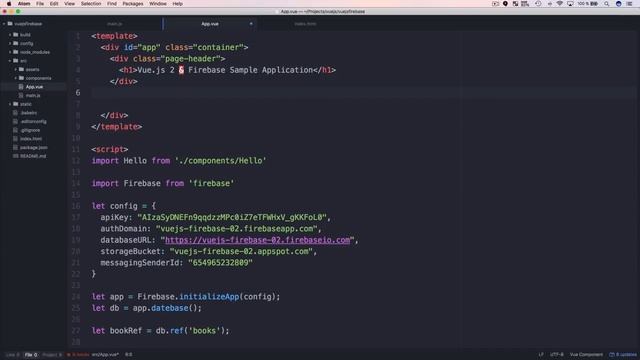The height and width of the screenshot is (360, 640).
Task: Expand the node_modules folder arrow
Action: click(10, 52)
